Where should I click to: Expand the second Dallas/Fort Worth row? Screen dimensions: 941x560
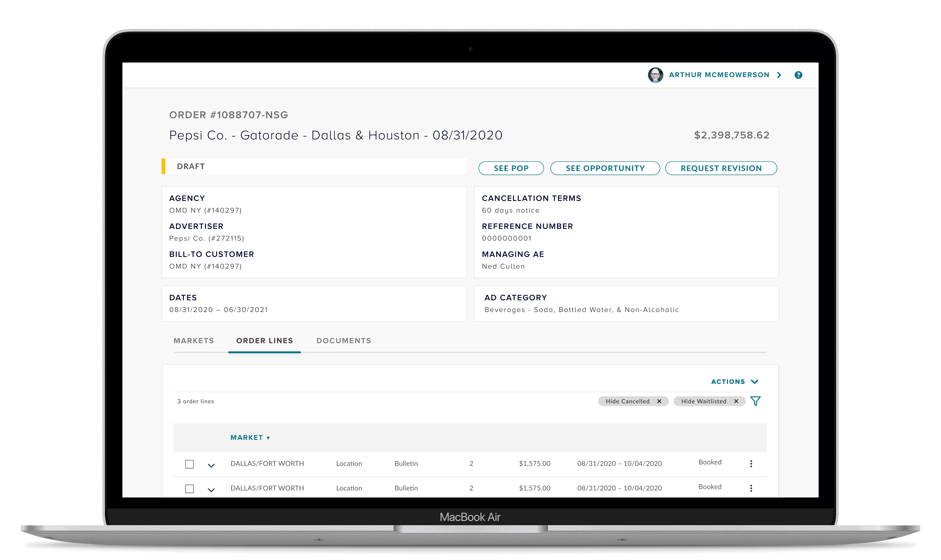click(x=211, y=490)
